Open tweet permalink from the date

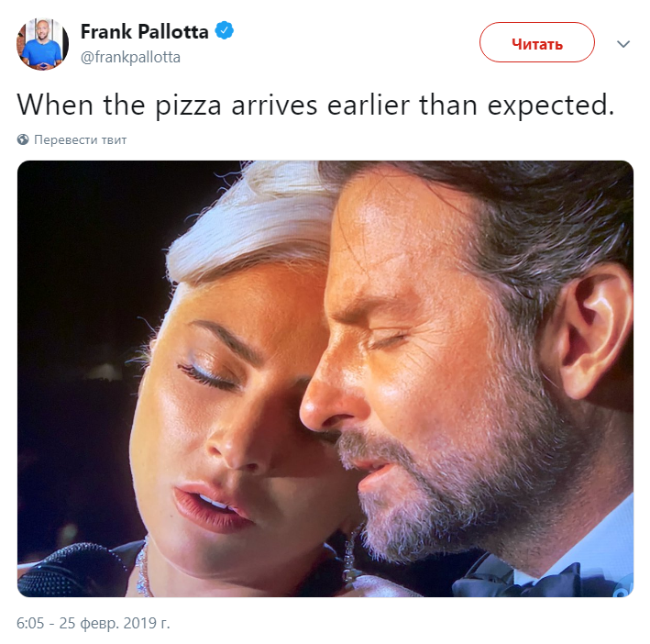(x=94, y=623)
